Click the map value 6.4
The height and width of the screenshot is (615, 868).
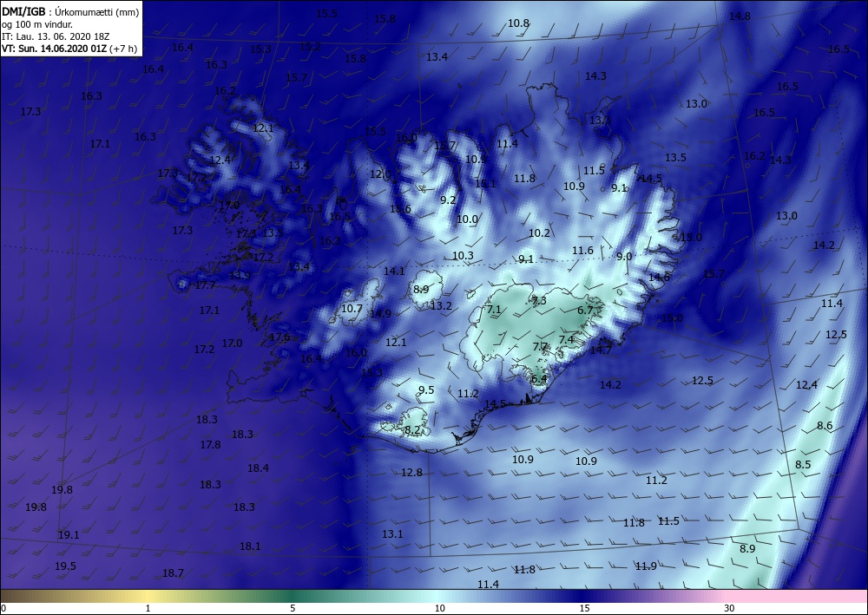(539, 379)
